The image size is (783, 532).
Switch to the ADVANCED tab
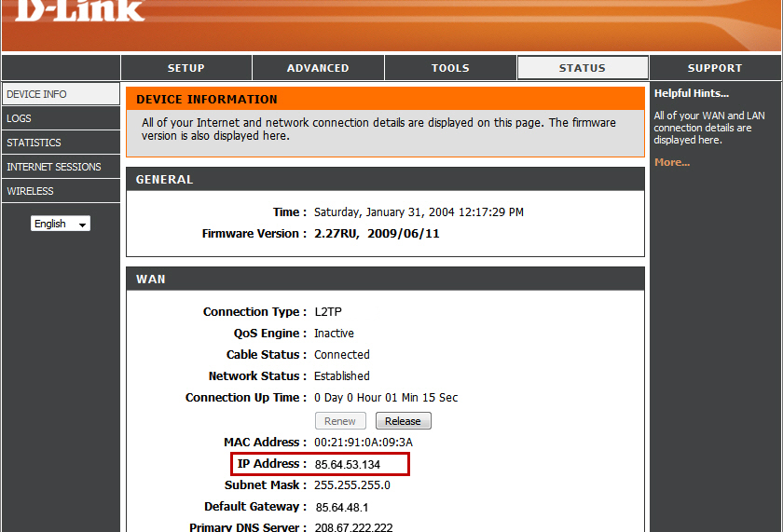point(318,68)
